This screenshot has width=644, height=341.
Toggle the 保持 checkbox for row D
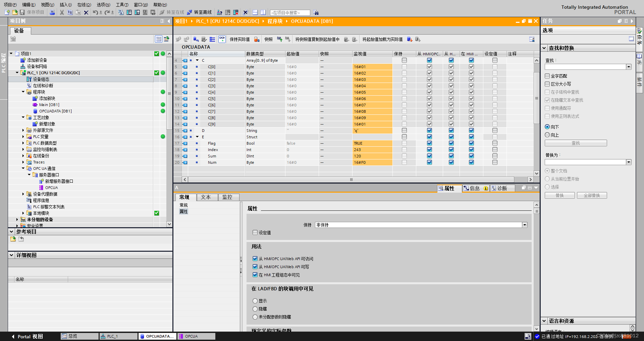click(x=404, y=131)
